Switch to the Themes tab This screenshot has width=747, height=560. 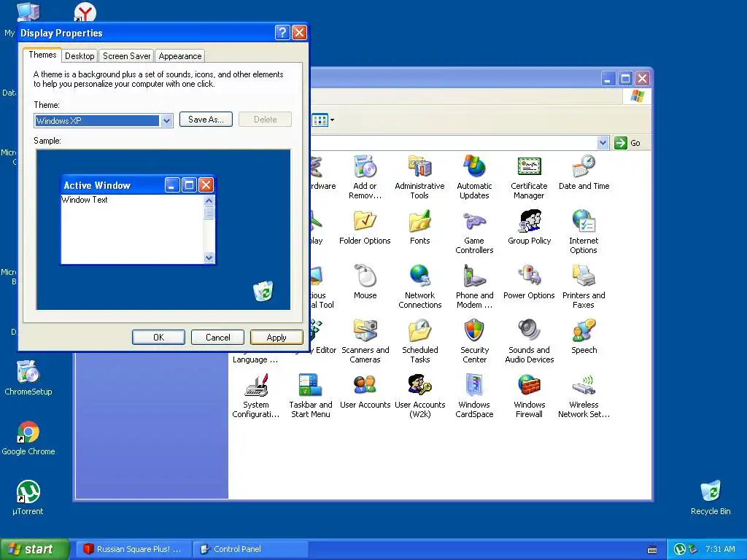pyautogui.click(x=42, y=55)
